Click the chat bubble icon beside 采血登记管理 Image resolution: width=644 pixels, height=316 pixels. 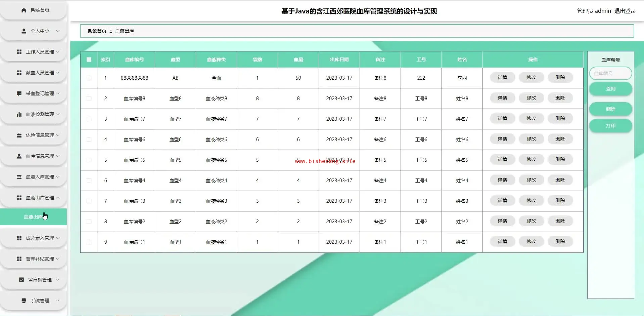coord(19,93)
